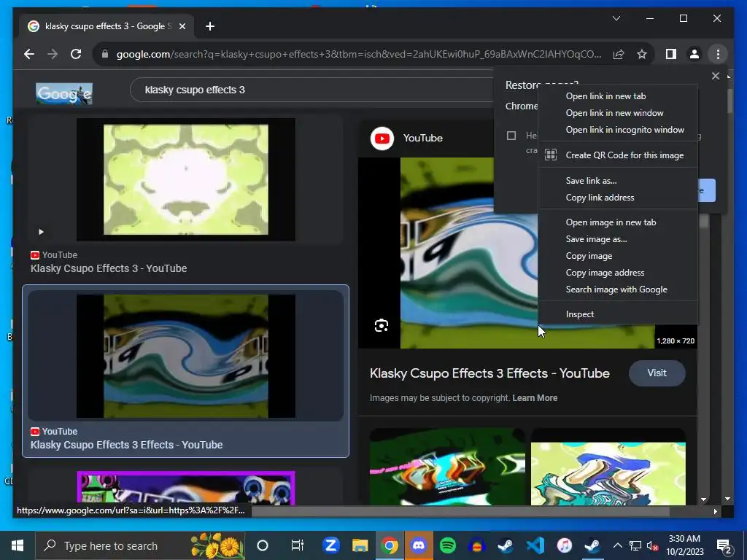Select Save link as...
The height and width of the screenshot is (560, 747).
[x=618, y=181]
